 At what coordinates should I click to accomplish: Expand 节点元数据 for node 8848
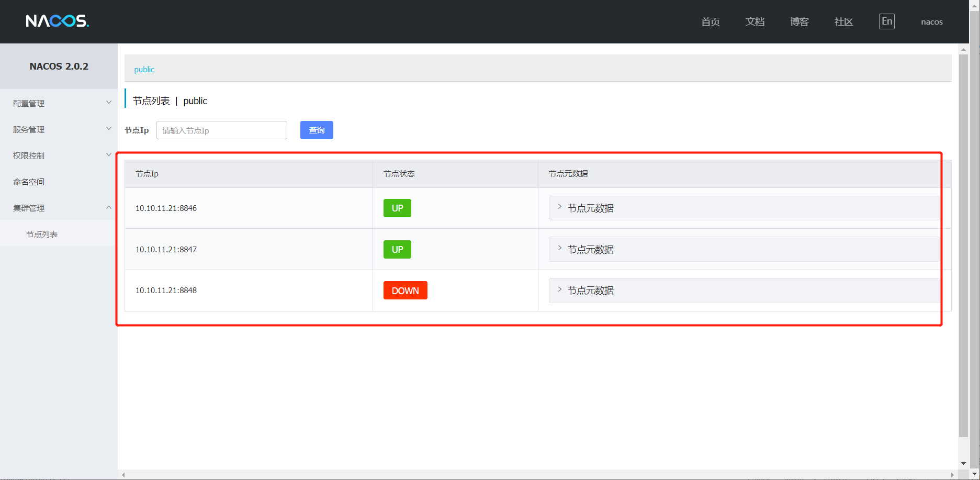click(x=744, y=291)
